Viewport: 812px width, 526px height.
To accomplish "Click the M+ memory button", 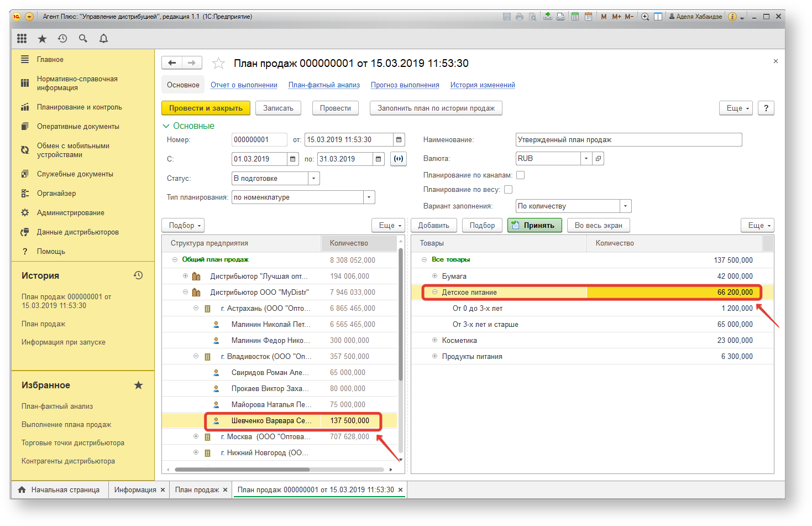I will 616,17.
